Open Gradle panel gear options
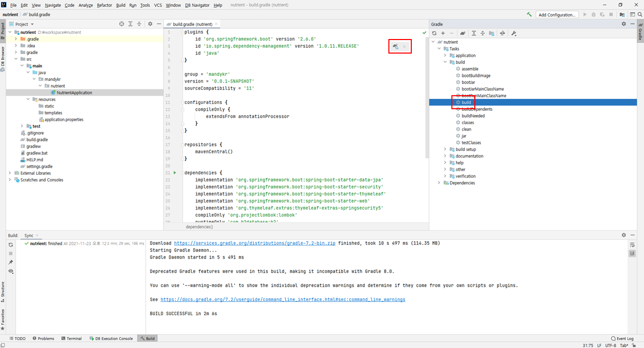This screenshot has width=644, height=348. click(x=624, y=24)
